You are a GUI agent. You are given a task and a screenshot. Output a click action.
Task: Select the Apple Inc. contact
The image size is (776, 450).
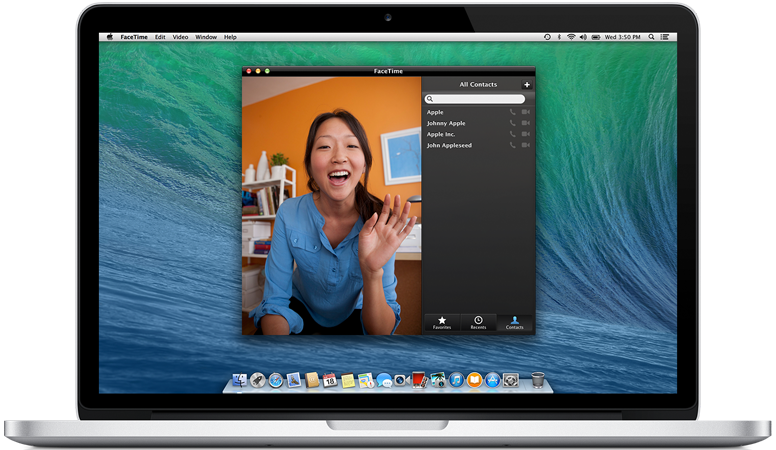click(x=478, y=134)
